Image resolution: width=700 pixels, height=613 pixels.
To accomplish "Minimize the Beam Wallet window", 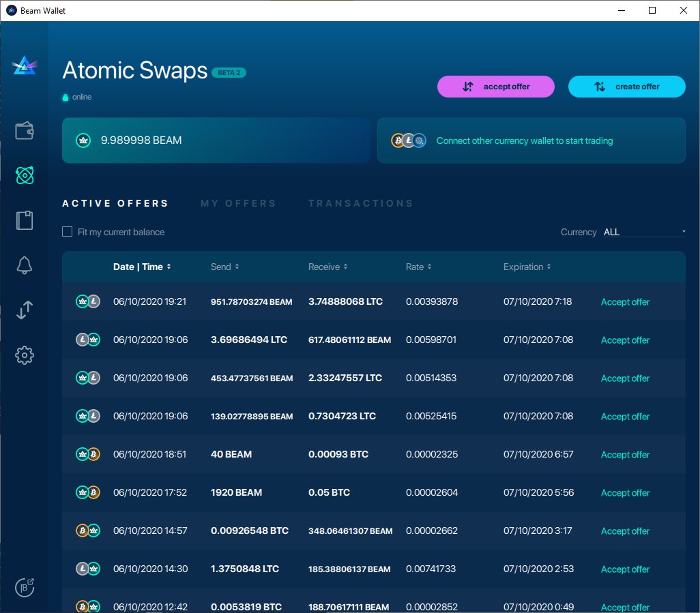I will (621, 10).
